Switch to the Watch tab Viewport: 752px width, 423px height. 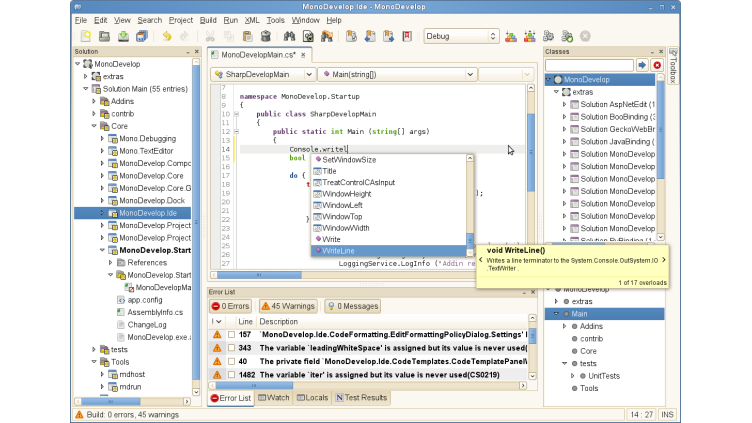(x=274, y=398)
